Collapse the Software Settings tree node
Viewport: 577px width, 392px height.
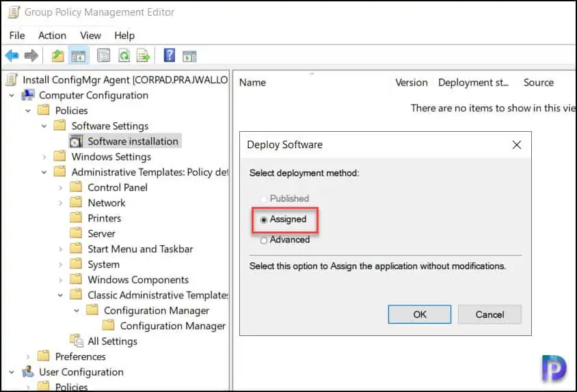(x=44, y=126)
